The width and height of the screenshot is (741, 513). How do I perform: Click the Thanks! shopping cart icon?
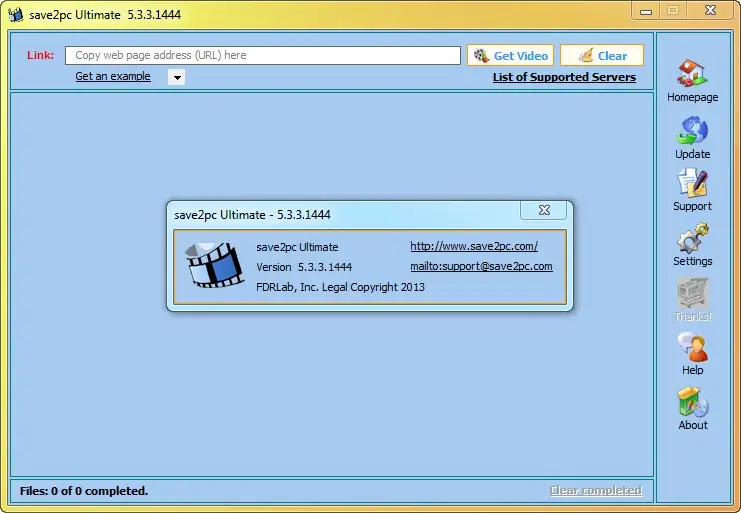pos(692,293)
